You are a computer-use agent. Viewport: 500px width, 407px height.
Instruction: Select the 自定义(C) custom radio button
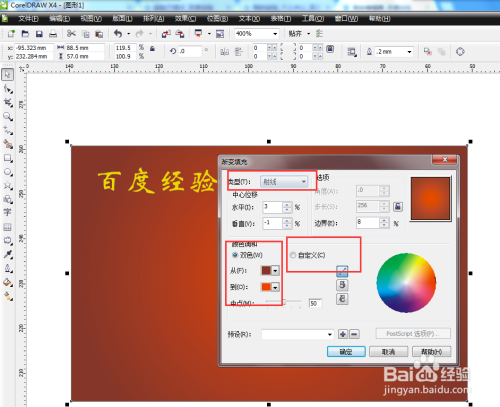pyautogui.click(x=293, y=255)
